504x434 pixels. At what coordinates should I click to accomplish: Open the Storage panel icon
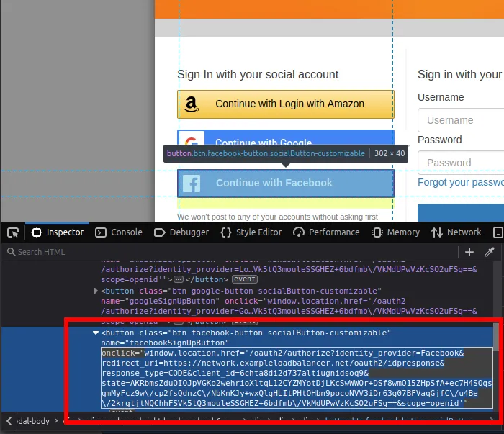498,232
